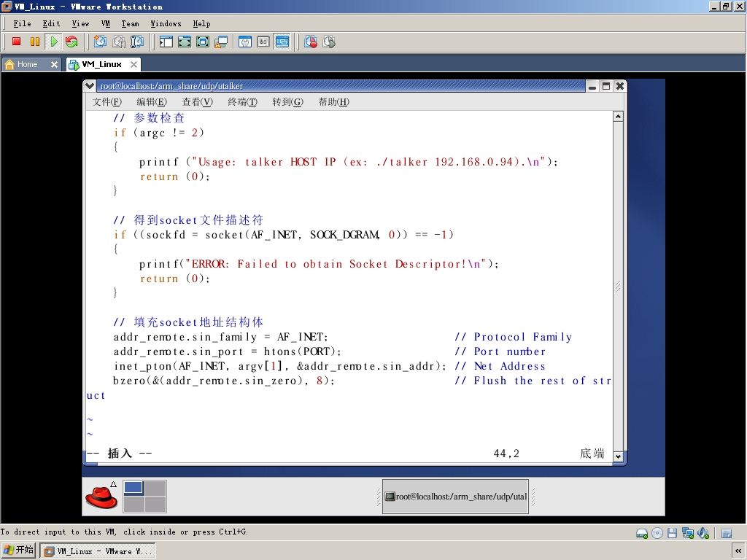Image resolution: width=747 pixels, height=560 pixels.
Task: Select the VM_Linux tab
Action: [x=101, y=64]
